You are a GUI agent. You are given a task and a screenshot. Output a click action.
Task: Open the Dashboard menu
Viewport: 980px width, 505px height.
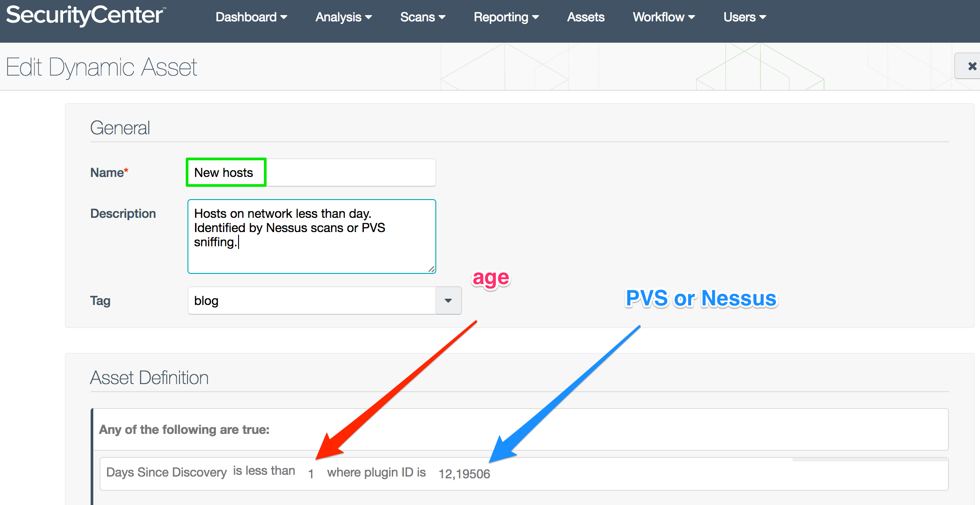tap(251, 17)
